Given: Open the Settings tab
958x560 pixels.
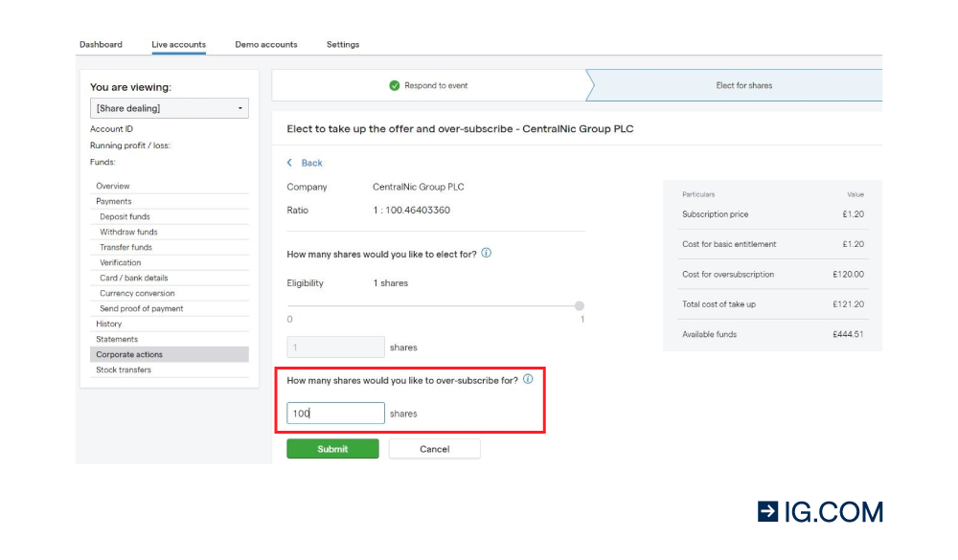Looking at the screenshot, I should click(x=343, y=45).
